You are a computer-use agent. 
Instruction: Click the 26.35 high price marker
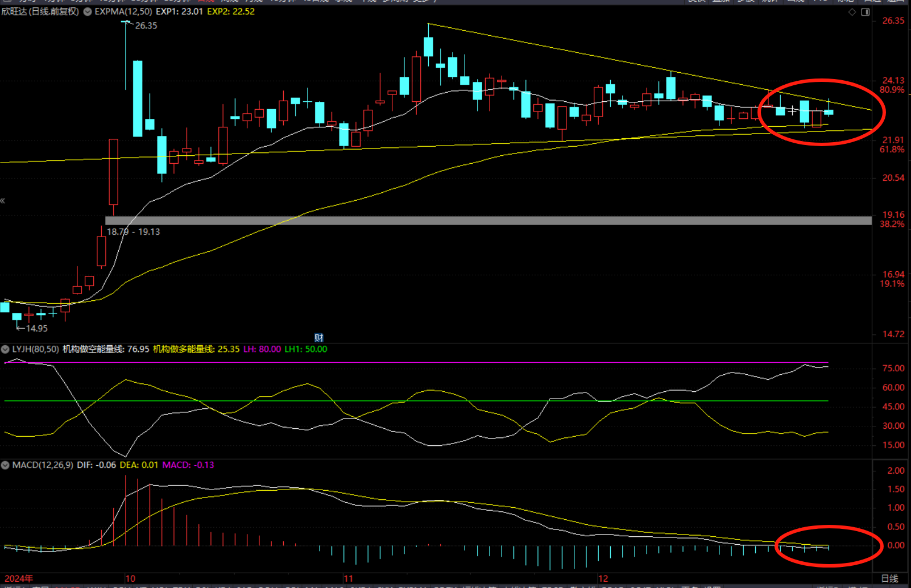click(x=146, y=26)
